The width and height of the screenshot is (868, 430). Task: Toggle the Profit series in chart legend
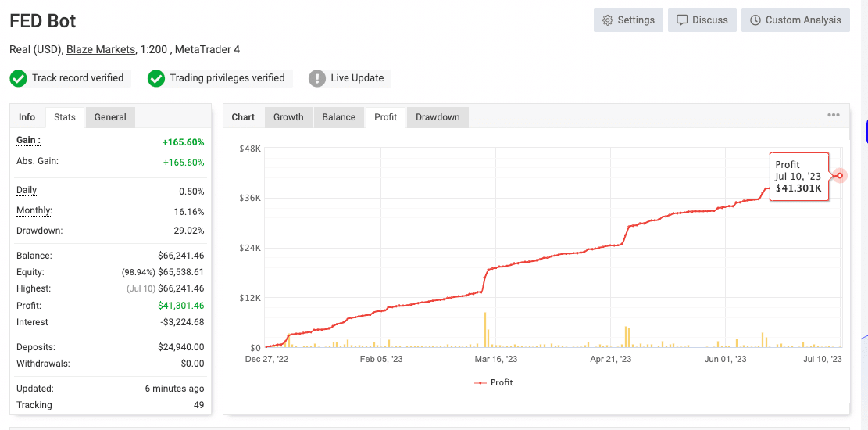[x=493, y=382]
